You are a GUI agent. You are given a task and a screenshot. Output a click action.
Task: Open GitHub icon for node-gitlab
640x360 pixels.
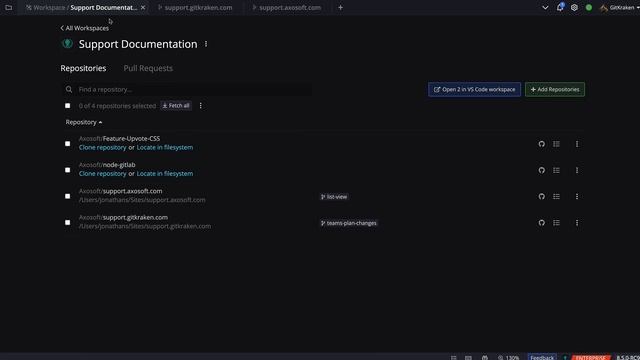tap(542, 170)
